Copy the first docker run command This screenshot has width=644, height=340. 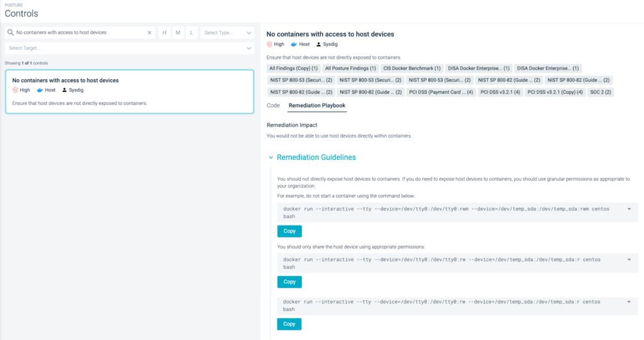pyautogui.click(x=289, y=231)
